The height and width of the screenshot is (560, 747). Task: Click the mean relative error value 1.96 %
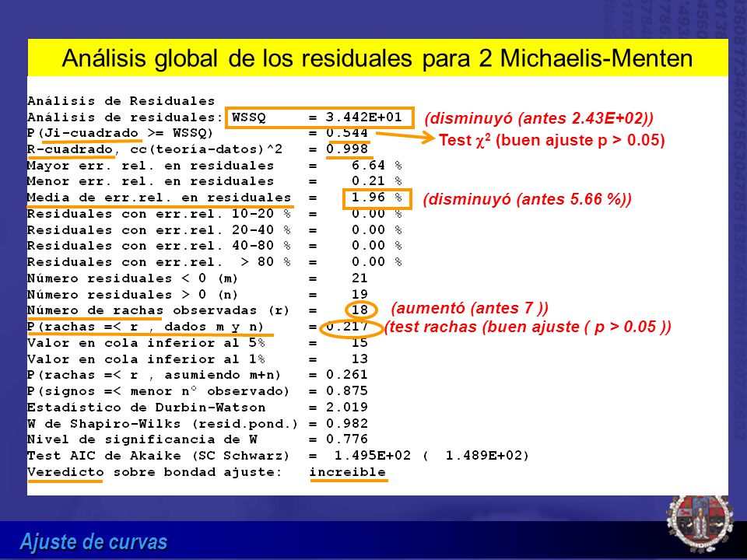pyautogui.click(x=377, y=198)
